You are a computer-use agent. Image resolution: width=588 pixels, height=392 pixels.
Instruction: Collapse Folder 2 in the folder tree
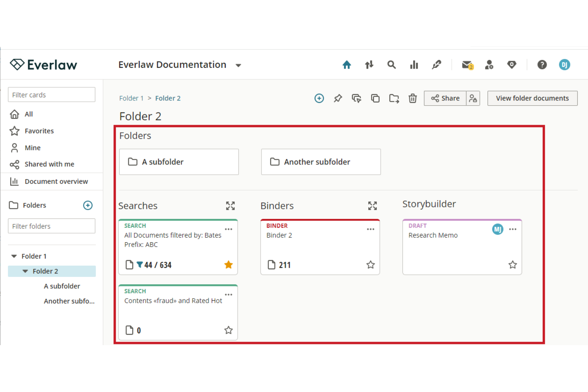click(x=25, y=271)
